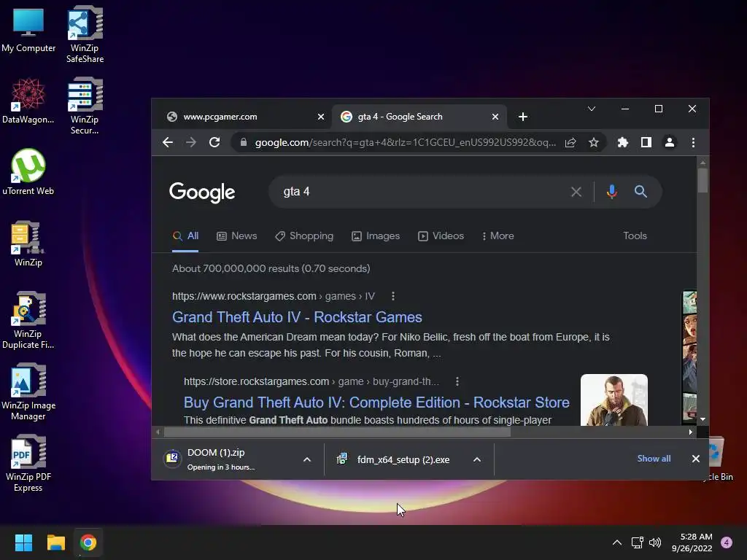View site info via the padlock icon

(x=244, y=142)
